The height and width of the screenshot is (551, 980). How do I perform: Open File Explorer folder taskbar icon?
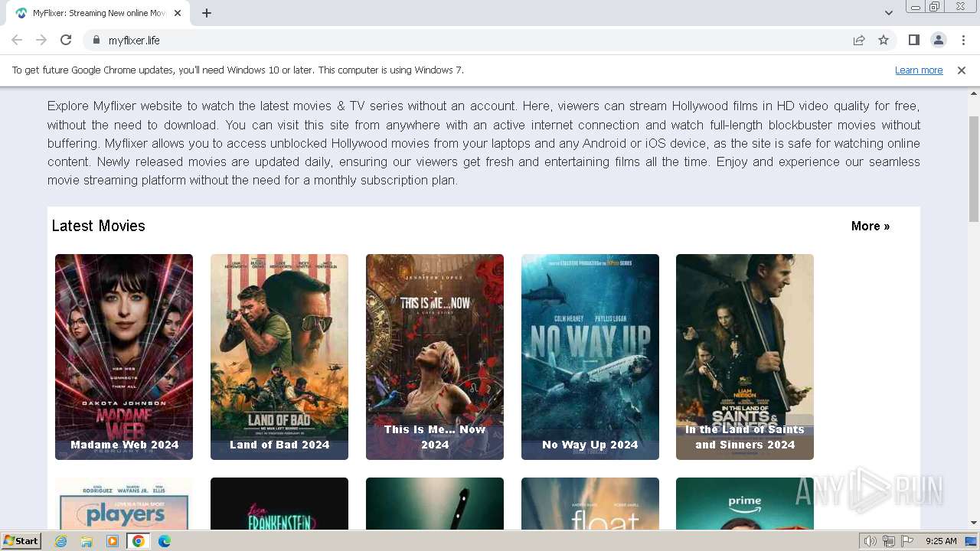pyautogui.click(x=87, y=541)
